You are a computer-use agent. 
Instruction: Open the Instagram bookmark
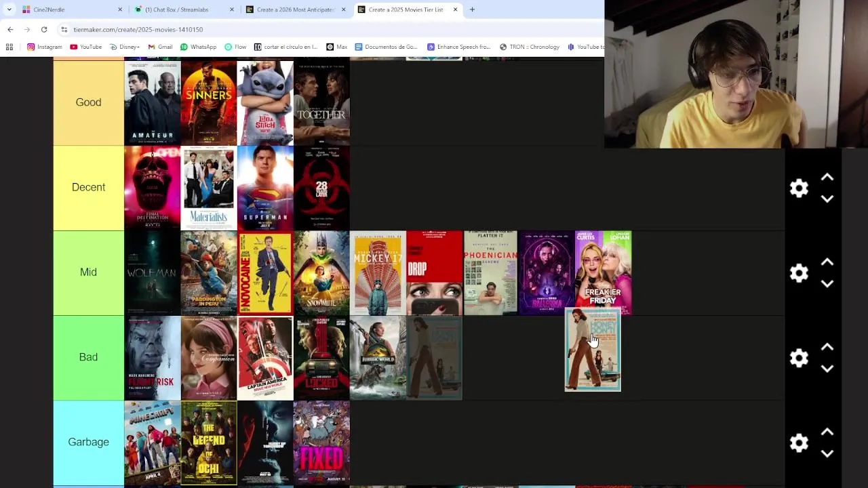45,47
